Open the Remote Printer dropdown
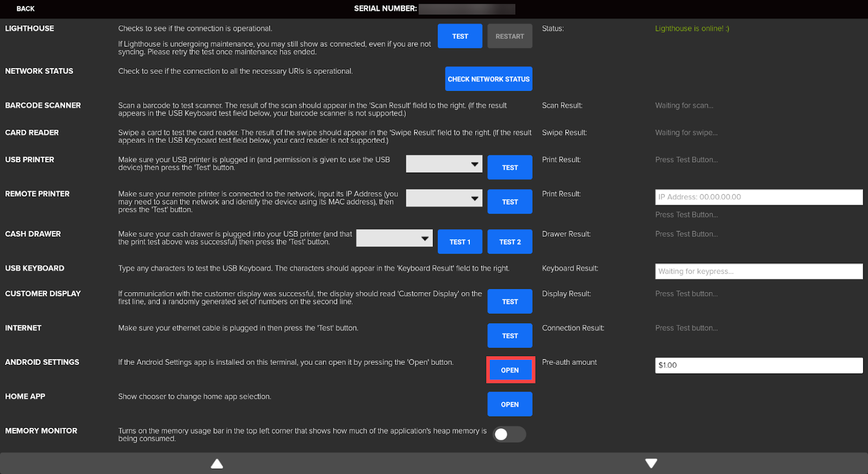Viewport: 868px width, 474px height. point(444,198)
